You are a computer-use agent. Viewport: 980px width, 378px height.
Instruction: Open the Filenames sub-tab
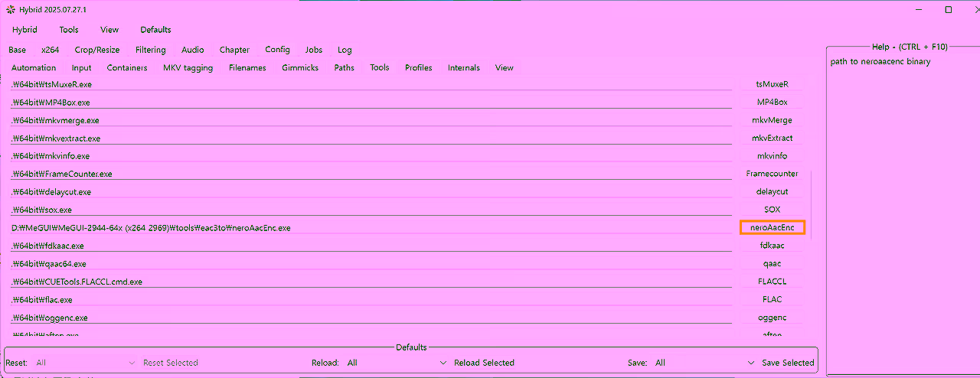tap(247, 68)
